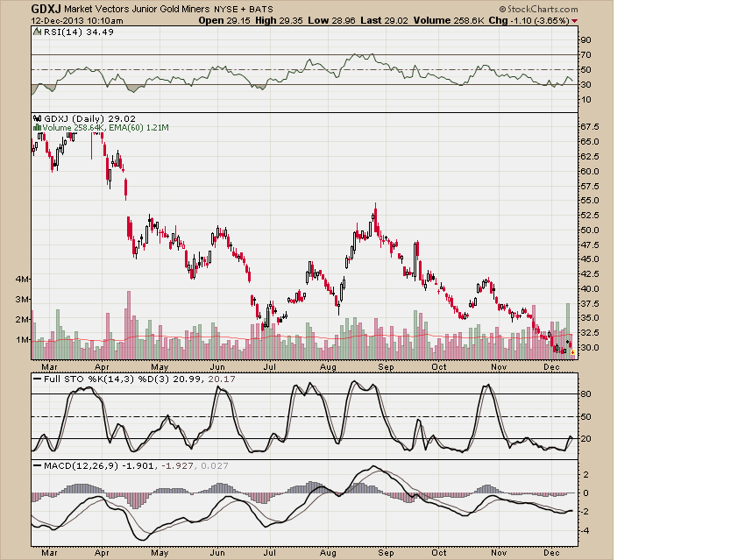Viewport: 745px width, 560px height.
Task: Select the High 29.35 value
Action: point(279,20)
